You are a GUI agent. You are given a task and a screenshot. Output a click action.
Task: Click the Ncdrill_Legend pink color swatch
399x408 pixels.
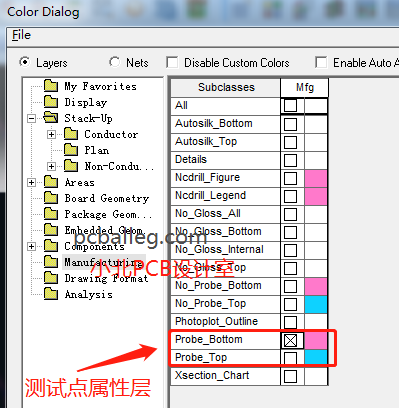click(316, 196)
